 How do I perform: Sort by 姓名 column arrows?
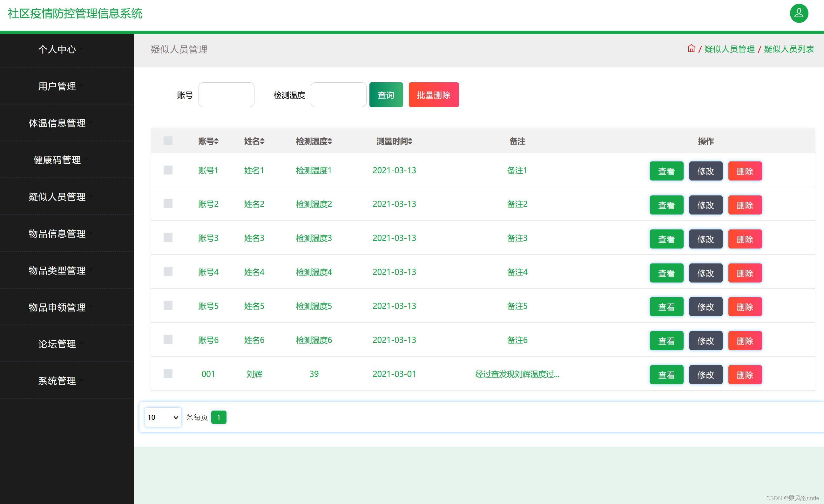pos(262,141)
